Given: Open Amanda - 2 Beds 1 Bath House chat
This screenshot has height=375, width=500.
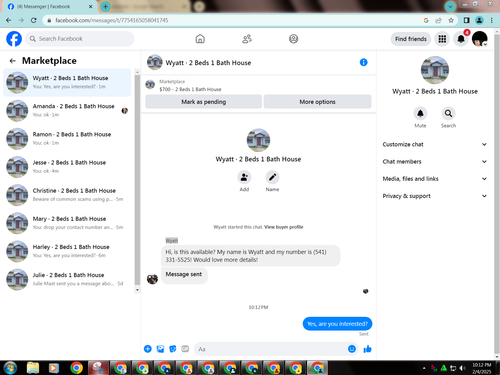Looking at the screenshot, I should click(x=67, y=110).
